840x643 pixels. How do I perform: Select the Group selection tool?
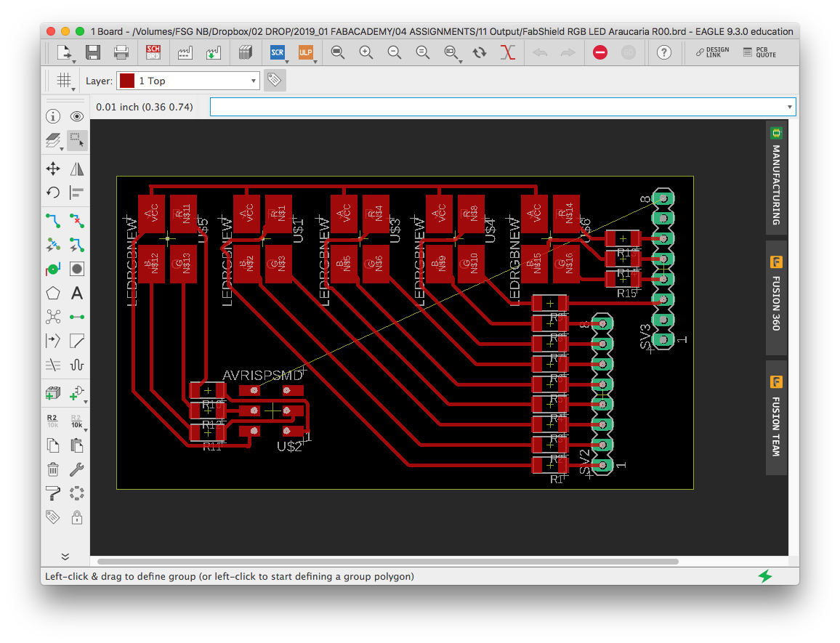click(76, 140)
